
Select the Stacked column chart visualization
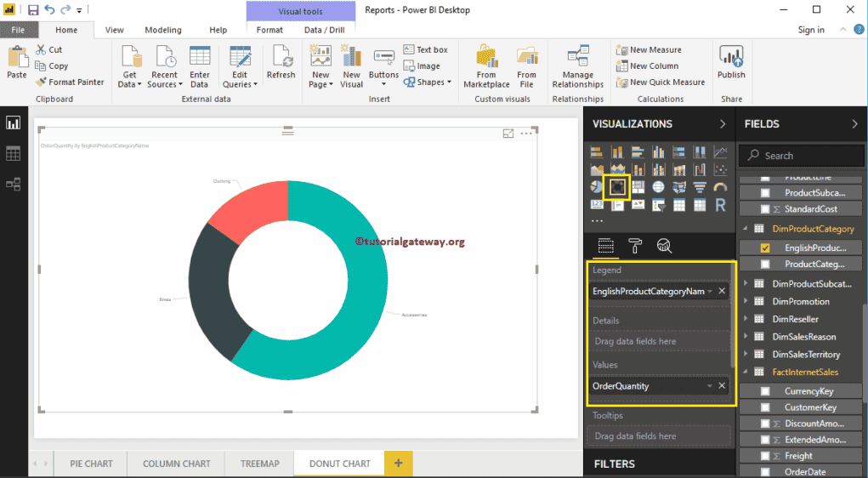617,151
